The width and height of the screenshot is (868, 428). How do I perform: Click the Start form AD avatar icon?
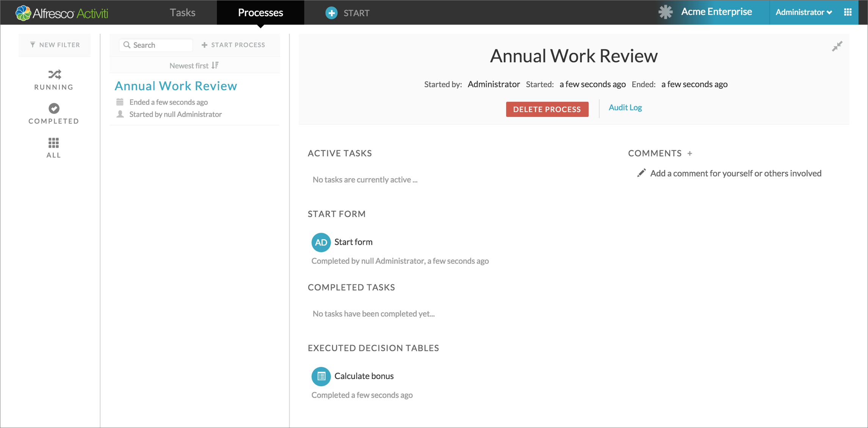[x=321, y=242]
